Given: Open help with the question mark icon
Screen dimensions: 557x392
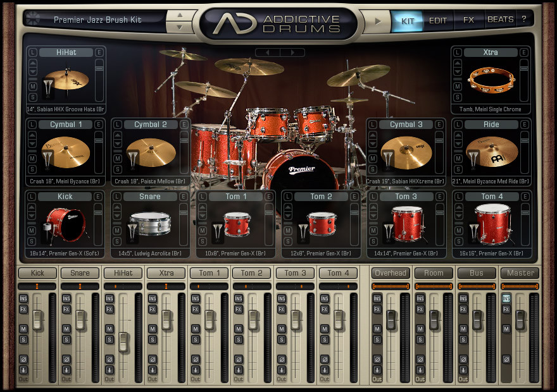Looking at the screenshot, I should coord(523,21).
